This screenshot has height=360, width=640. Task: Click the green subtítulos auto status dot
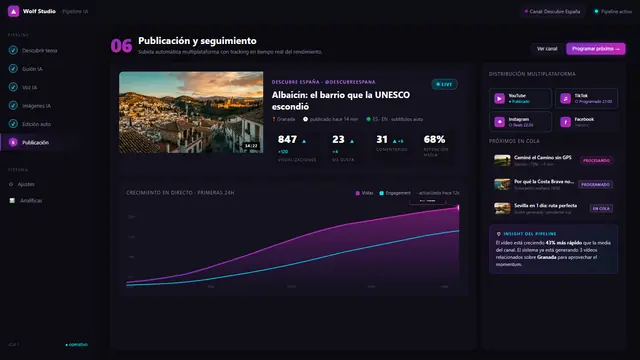click(369, 119)
